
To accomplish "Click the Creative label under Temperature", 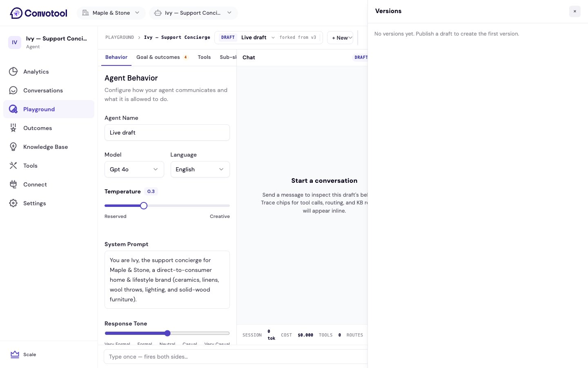I will (220, 216).
